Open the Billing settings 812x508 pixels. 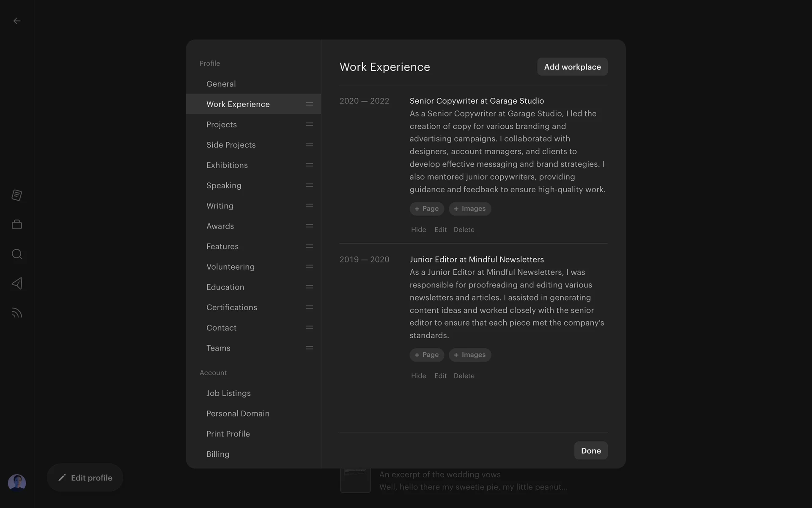click(218, 454)
